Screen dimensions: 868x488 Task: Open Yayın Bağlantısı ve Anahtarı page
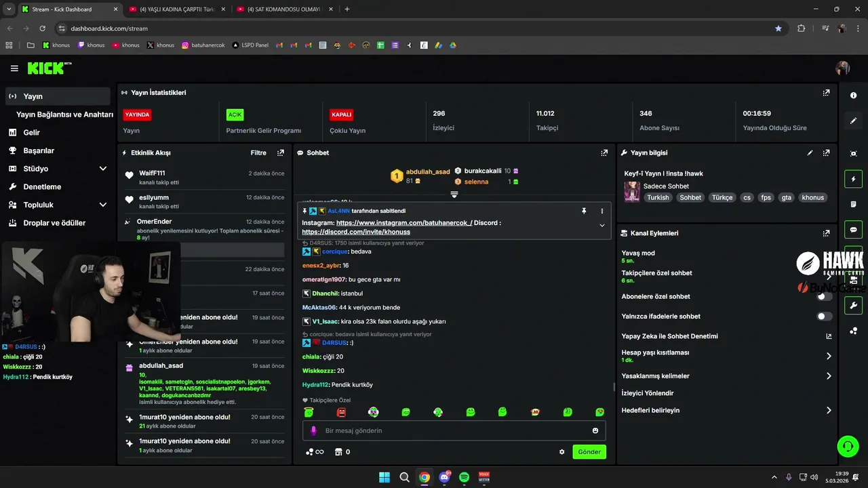(64, 115)
